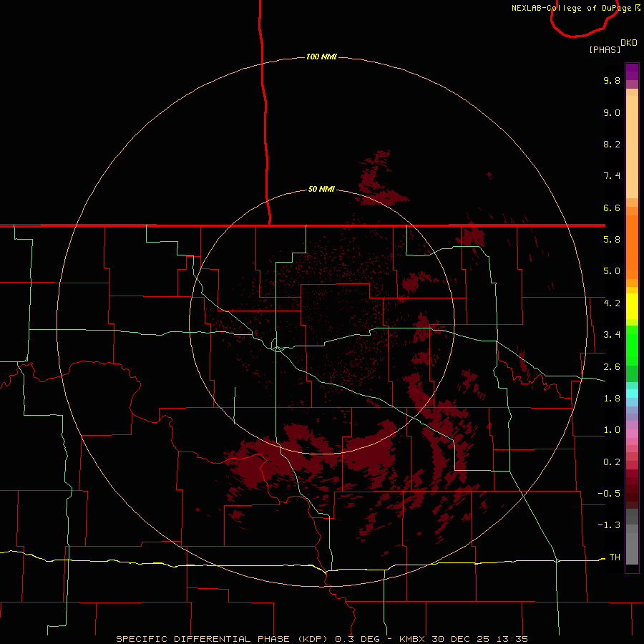Click the -0.5 scale value

click(x=609, y=494)
